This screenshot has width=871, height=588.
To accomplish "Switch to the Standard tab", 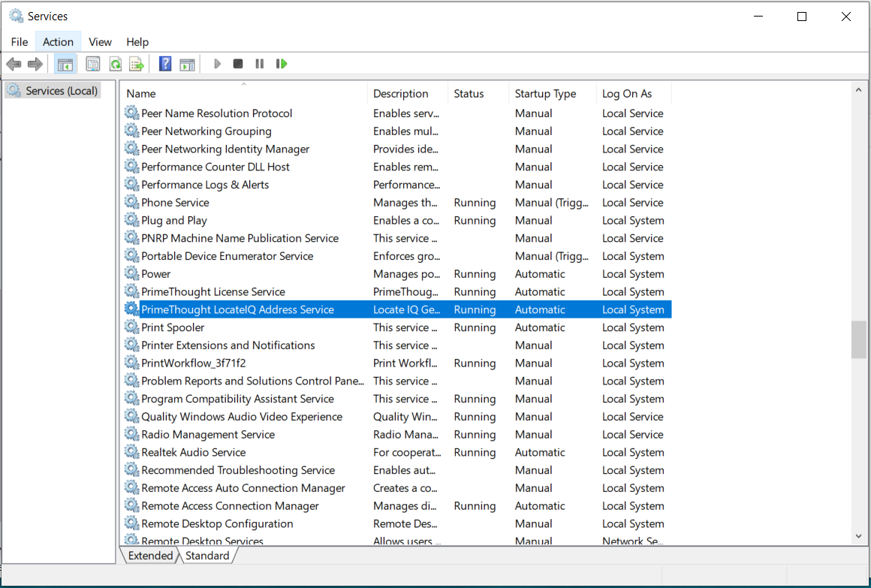I will [207, 556].
